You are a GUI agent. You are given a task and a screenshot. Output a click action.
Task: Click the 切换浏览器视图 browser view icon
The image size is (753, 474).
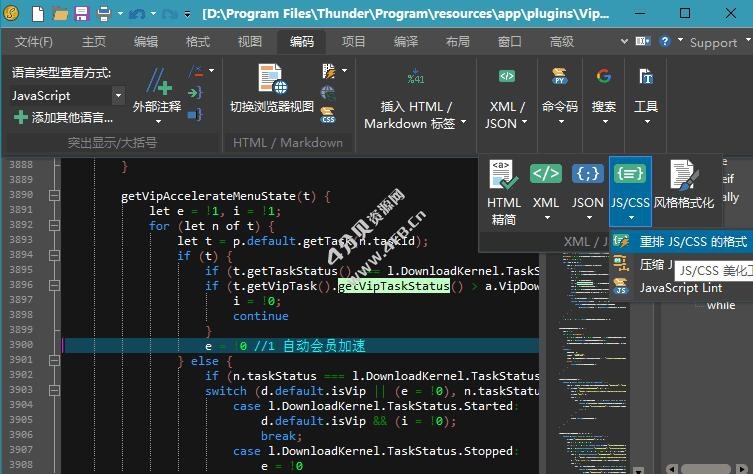click(273, 79)
